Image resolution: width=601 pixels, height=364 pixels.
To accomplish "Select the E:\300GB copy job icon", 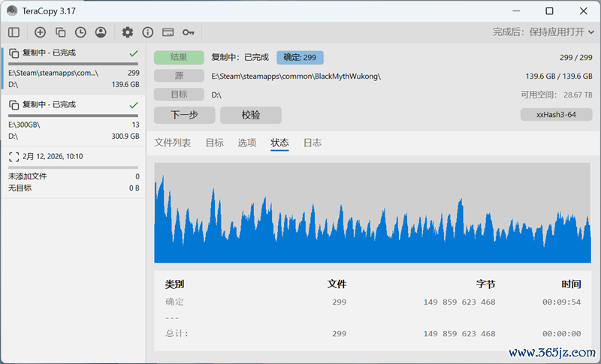I will coord(14,104).
